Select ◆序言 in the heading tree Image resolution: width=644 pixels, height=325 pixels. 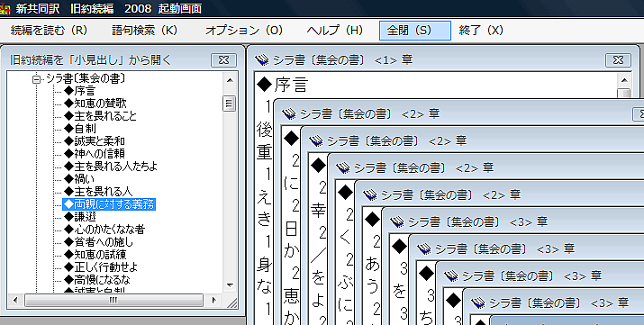pos(79,91)
